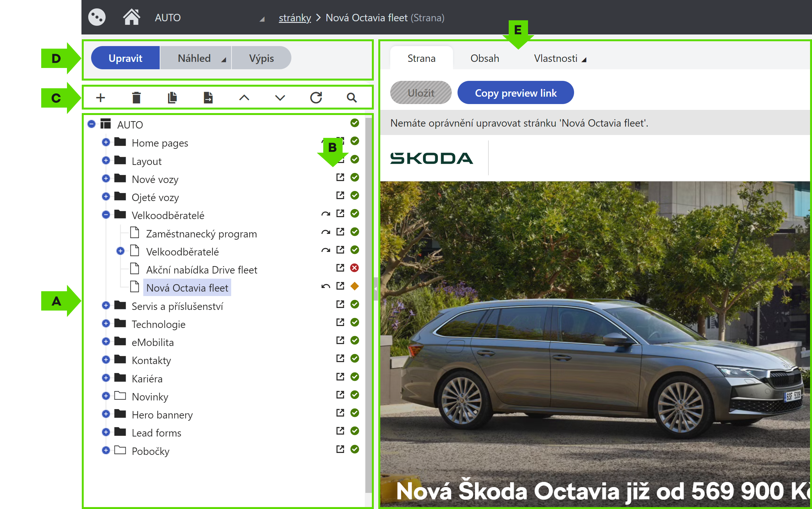Click the home icon in top bar
This screenshot has width=812, height=509.
tap(131, 17)
